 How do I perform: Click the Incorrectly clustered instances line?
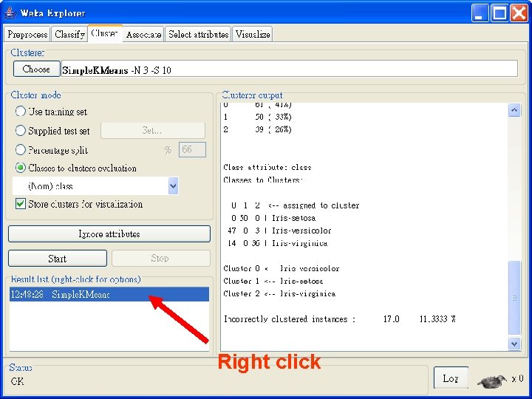(x=339, y=319)
